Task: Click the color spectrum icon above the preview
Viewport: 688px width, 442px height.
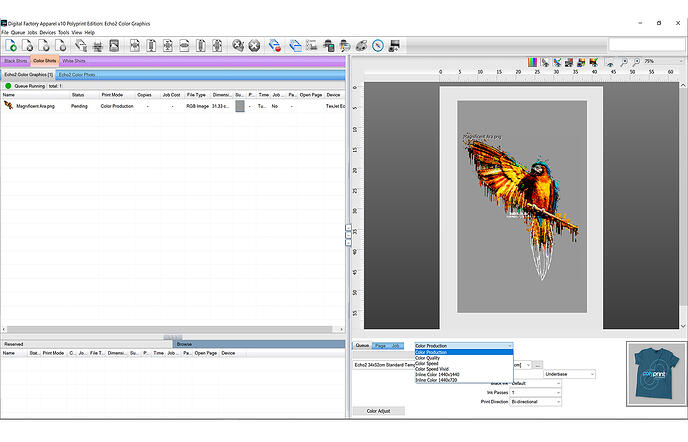Action: 532,62
